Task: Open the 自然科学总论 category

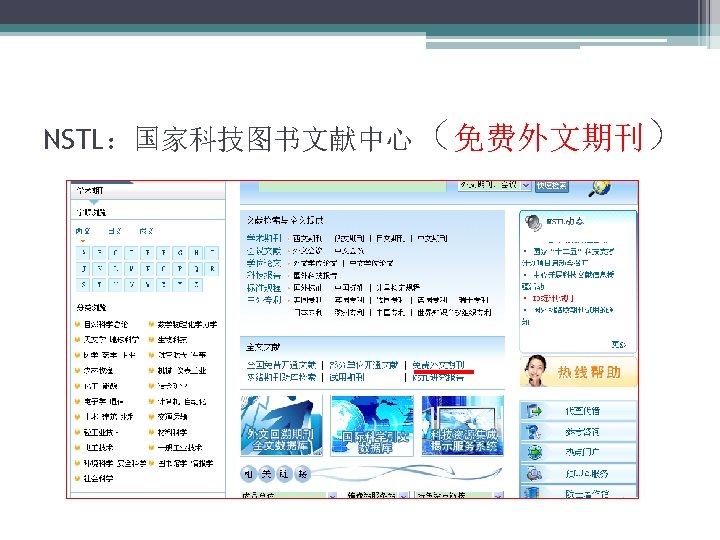Action: tap(106, 324)
